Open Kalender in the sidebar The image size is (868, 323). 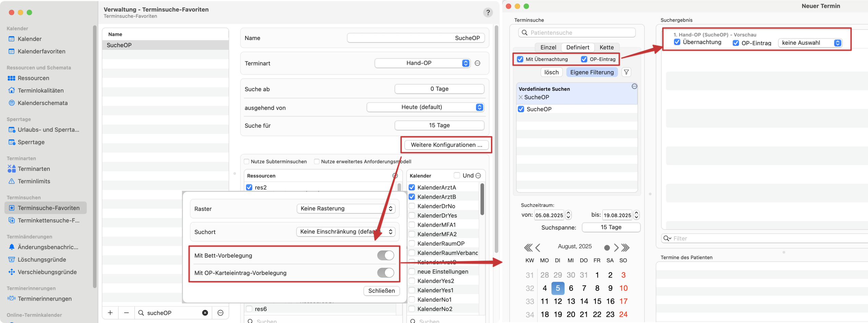pos(29,39)
